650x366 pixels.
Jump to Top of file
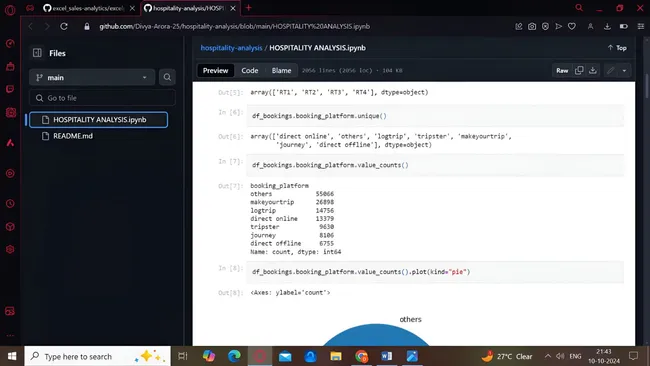coord(617,48)
